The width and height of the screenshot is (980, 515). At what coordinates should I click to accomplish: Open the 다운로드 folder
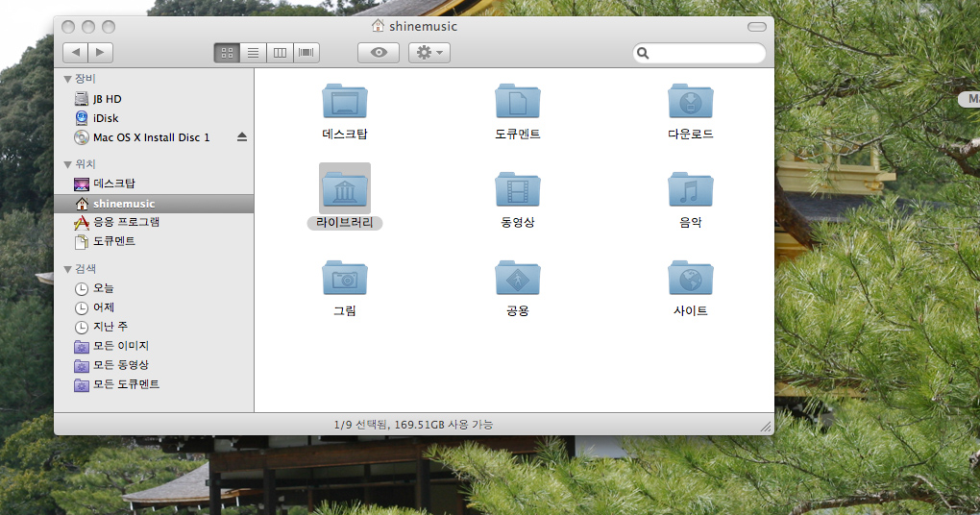coord(690,102)
